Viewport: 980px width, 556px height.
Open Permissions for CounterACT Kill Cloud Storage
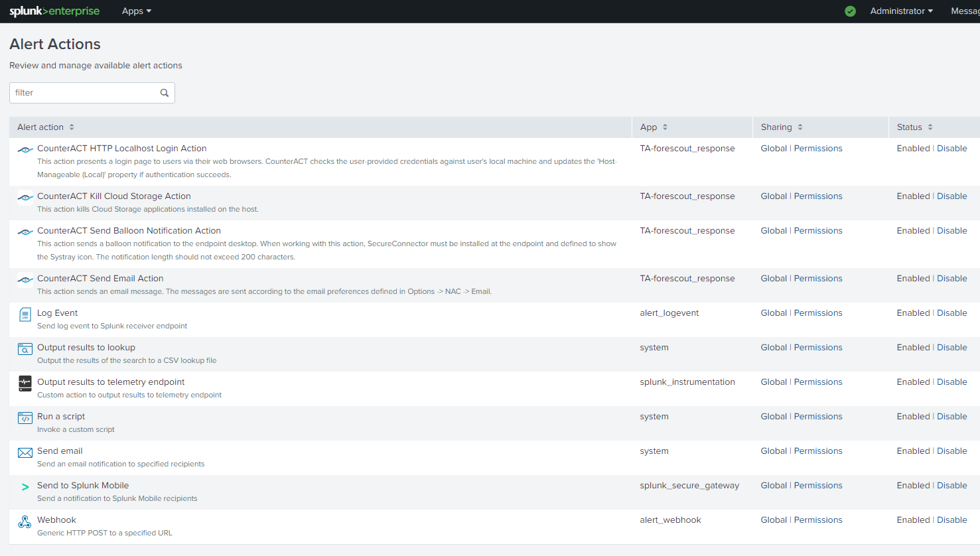[818, 196]
